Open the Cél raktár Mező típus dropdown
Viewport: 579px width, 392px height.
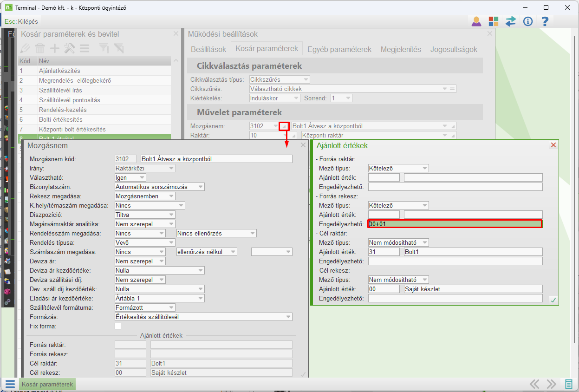pyautogui.click(x=425, y=242)
